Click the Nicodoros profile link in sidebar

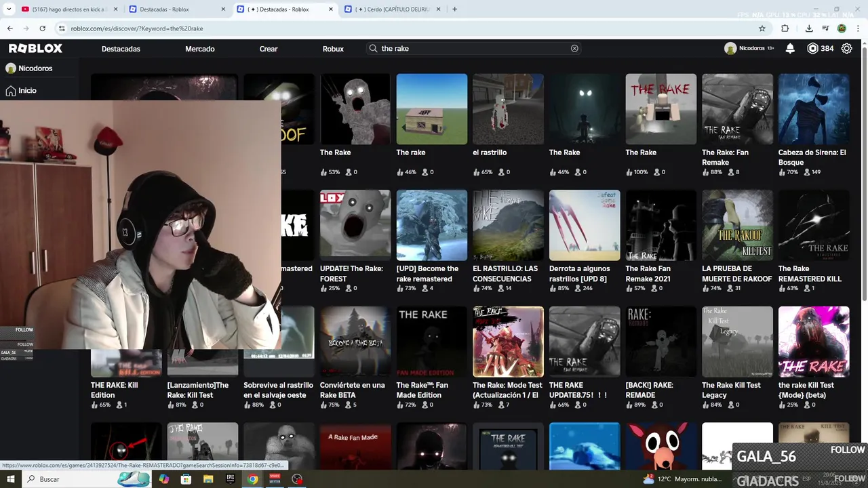pos(29,68)
